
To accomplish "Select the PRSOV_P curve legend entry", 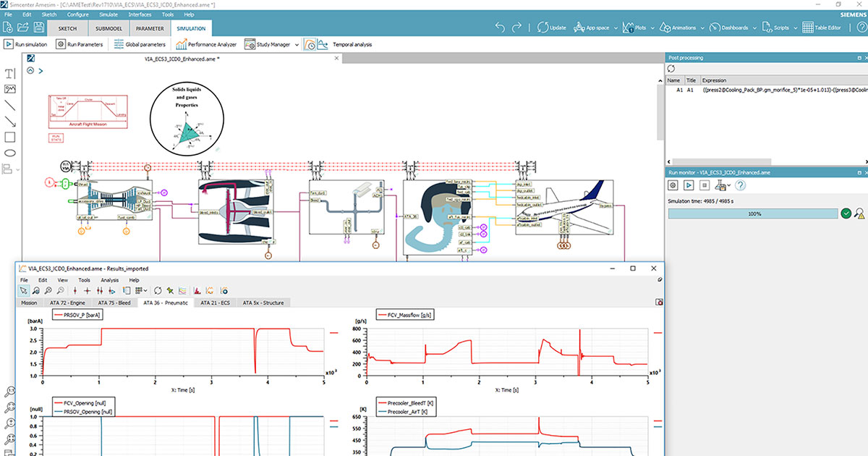I will point(76,314).
